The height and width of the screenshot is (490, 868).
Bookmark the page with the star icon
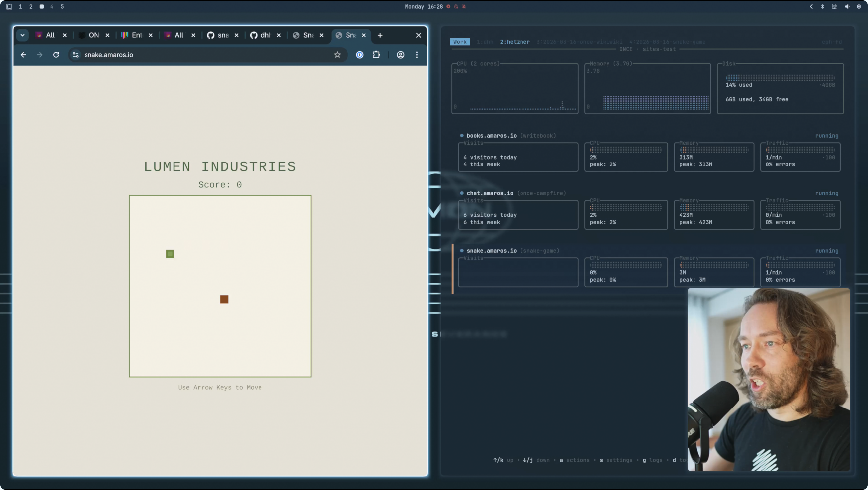pyautogui.click(x=338, y=55)
